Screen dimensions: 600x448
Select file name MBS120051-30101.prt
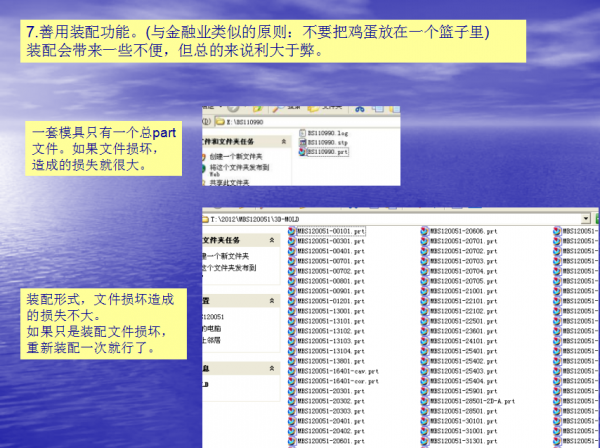click(464, 421)
